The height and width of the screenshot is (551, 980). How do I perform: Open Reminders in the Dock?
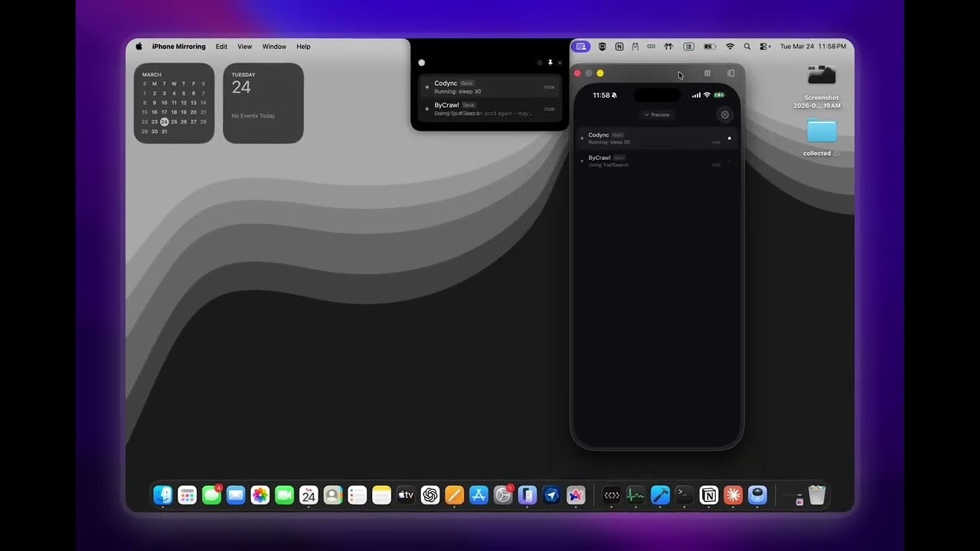tap(358, 495)
